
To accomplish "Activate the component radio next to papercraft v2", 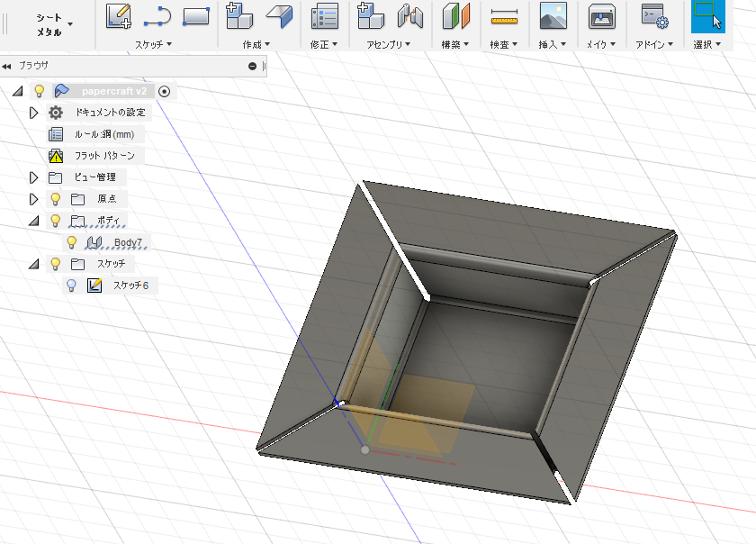I will point(165,90).
